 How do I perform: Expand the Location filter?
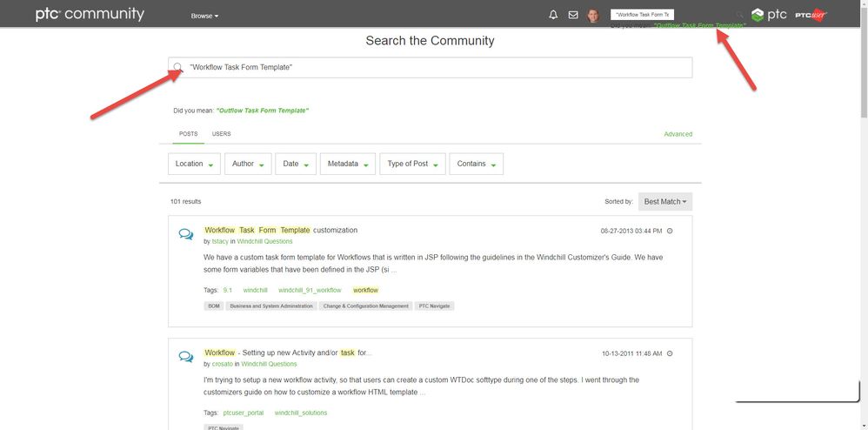194,164
